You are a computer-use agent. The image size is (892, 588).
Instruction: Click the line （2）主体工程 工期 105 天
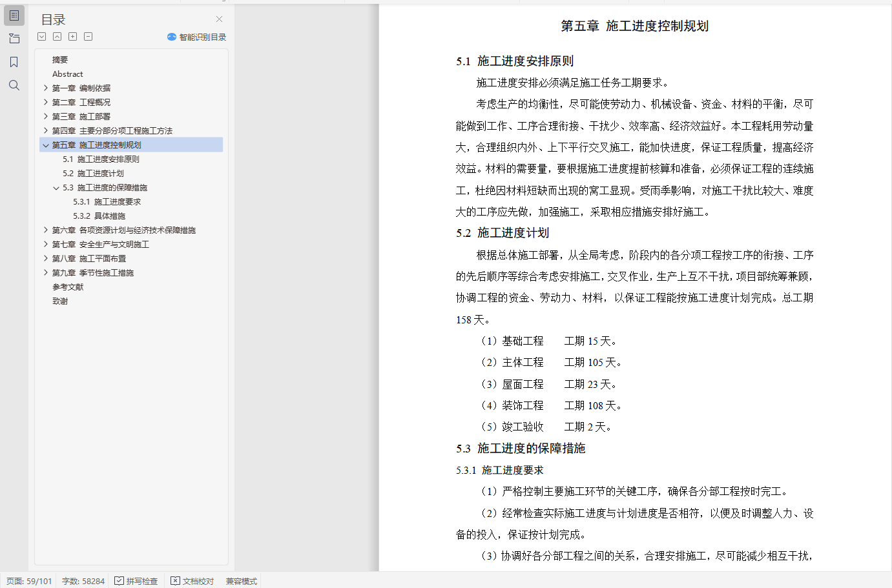[x=551, y=363]
